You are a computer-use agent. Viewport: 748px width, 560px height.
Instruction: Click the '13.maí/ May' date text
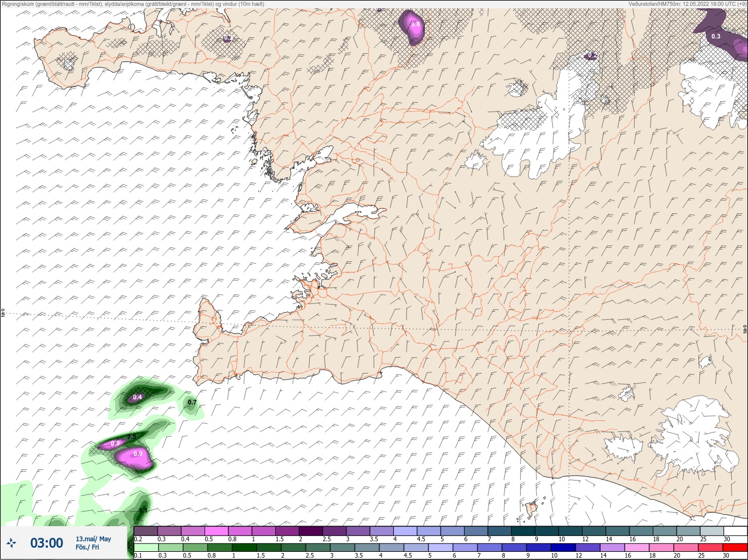[x=93, y=539]
